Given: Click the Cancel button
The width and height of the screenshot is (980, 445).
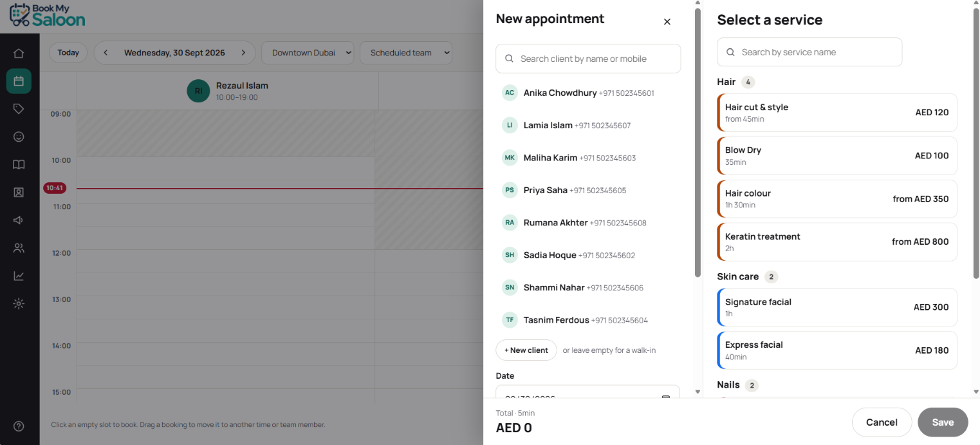Looking at the screenshot, I should pyautogui.click(x=882, y=422).
